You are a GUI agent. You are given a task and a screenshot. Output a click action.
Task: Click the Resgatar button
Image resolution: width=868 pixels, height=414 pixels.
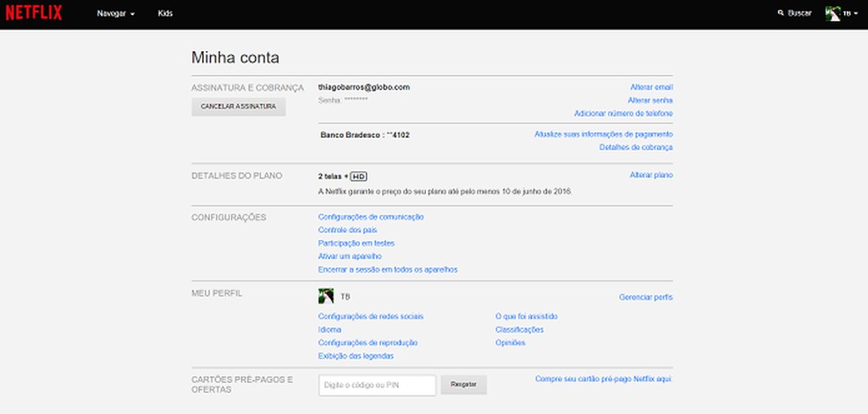click(463, 385)
